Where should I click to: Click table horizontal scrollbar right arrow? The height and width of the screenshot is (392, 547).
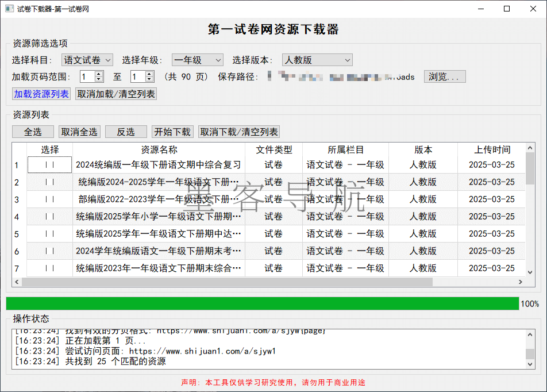521,282
